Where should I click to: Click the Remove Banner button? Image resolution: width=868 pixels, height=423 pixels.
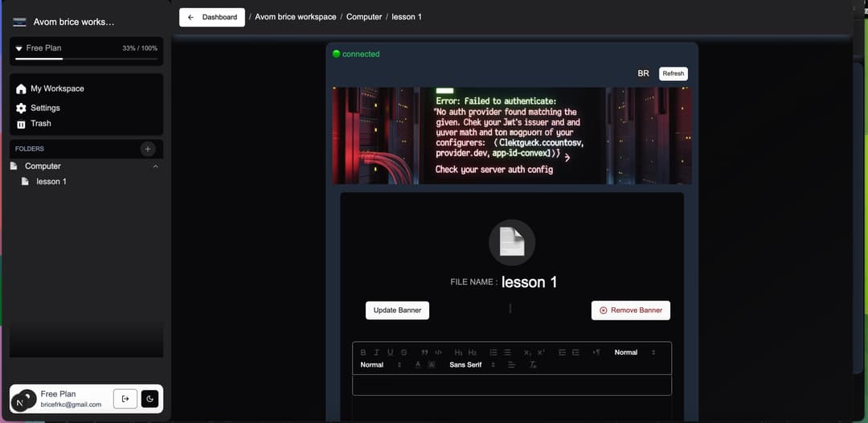tap(630, 310)
